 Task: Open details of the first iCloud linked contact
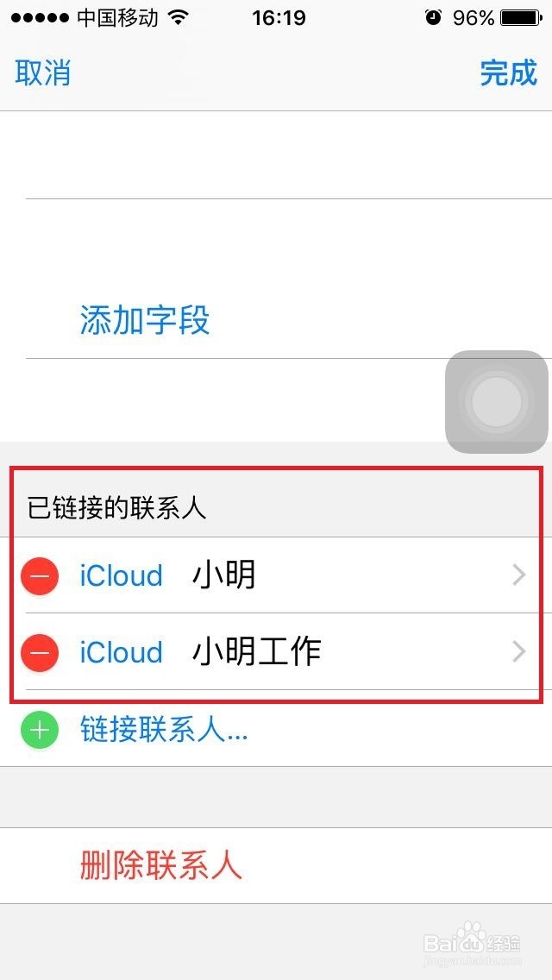pyautogui.click(x=518, y=575)
